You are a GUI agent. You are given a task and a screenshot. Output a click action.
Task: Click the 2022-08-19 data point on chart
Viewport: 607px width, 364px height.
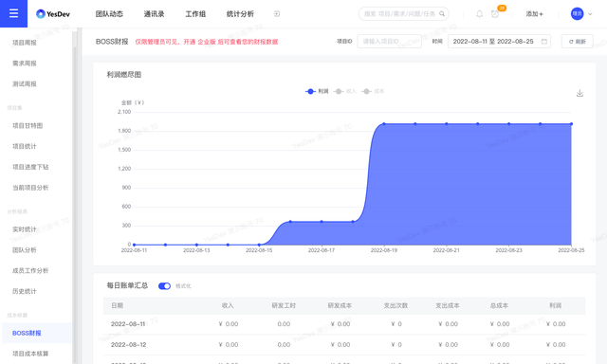point(384,124)
